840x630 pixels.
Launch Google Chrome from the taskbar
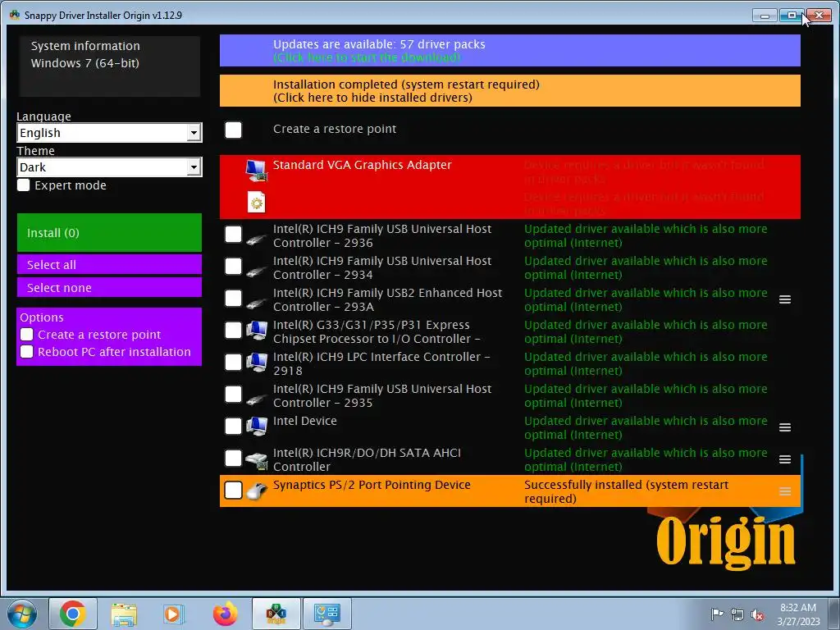click(73, 614)
